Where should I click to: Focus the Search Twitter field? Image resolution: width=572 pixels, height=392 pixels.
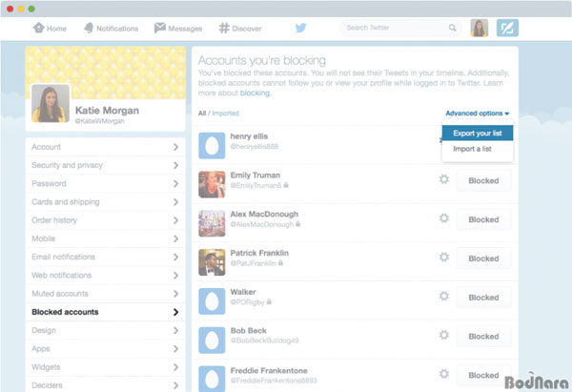[x=400, y=28]
